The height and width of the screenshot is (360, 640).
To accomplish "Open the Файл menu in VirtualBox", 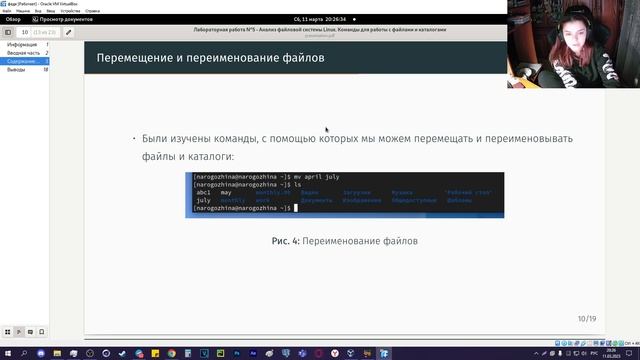I will click(x=7, y=11).
